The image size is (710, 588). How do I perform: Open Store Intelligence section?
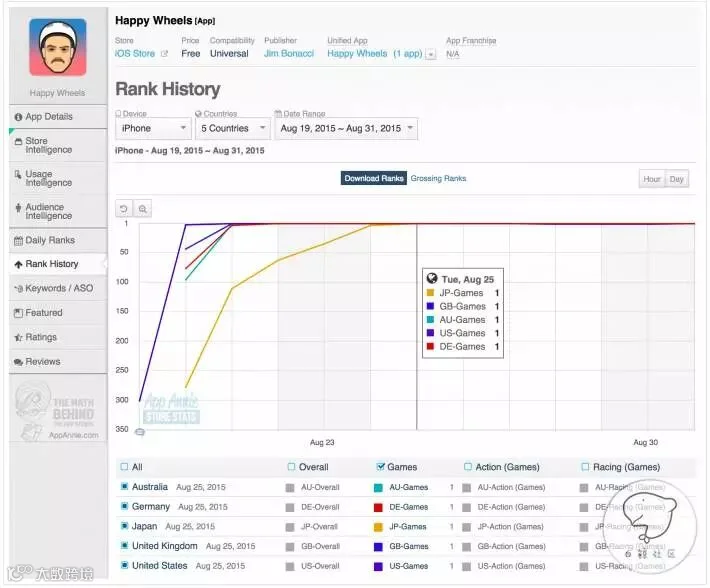coord(58,145)
